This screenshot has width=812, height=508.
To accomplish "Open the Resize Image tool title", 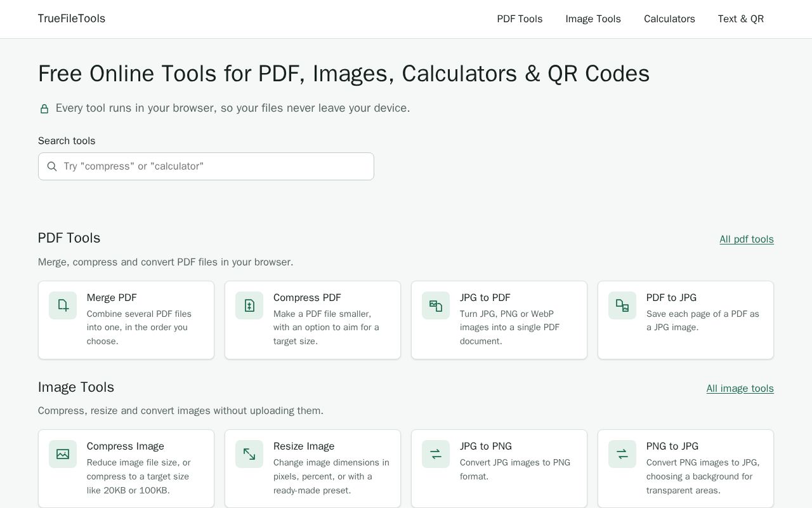I will [x=304, y=446].
